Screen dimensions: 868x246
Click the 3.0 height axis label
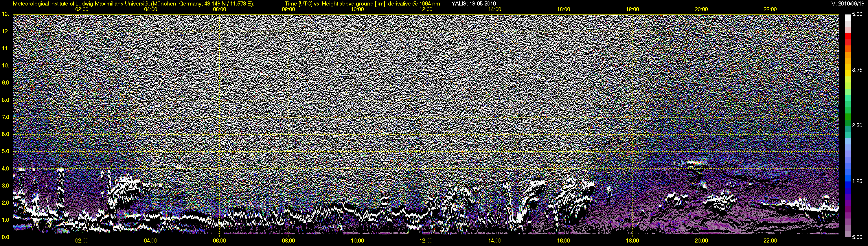[5, 185]
